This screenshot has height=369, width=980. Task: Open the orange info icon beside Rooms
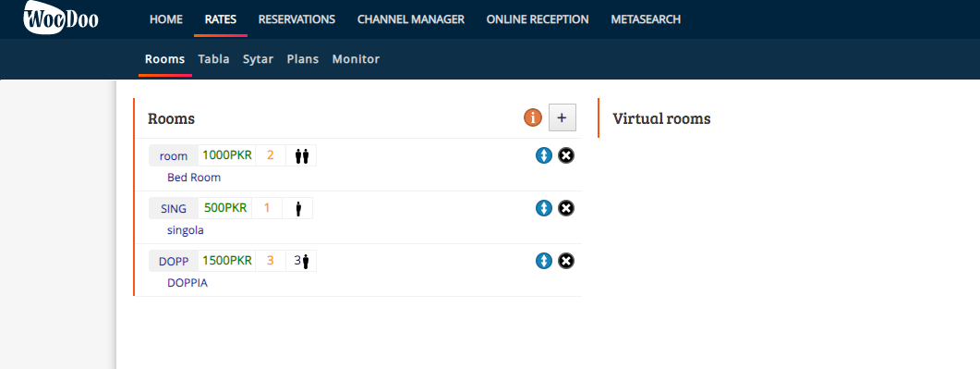point(533,117)
